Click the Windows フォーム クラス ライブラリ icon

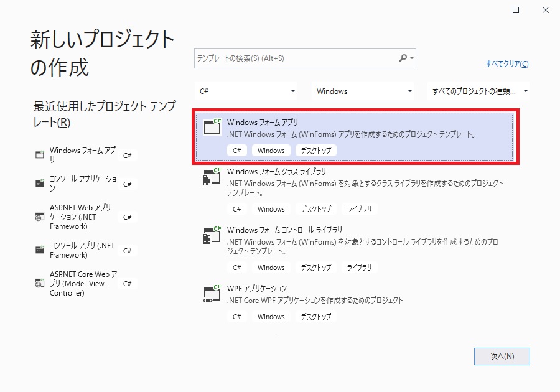212,176
